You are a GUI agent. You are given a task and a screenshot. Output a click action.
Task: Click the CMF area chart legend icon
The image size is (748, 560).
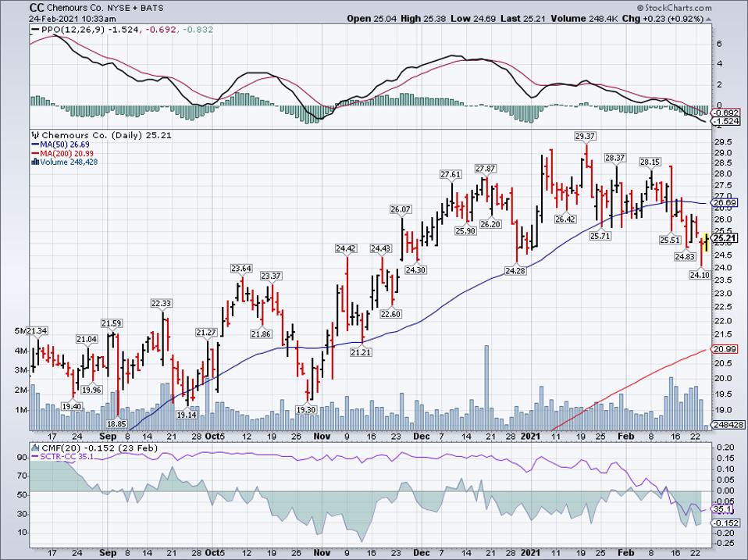click(35, 448)
